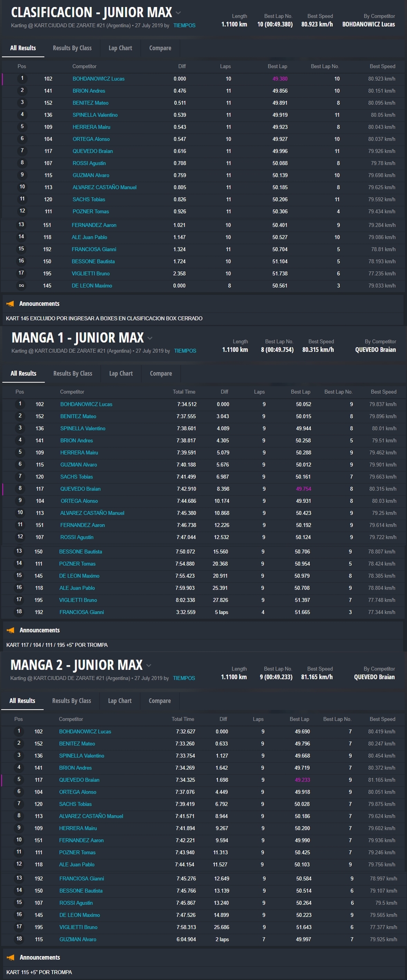Open Compare tab in Manga 2 section
This screenshot has width=407, height=980.
tap(159, 701)
